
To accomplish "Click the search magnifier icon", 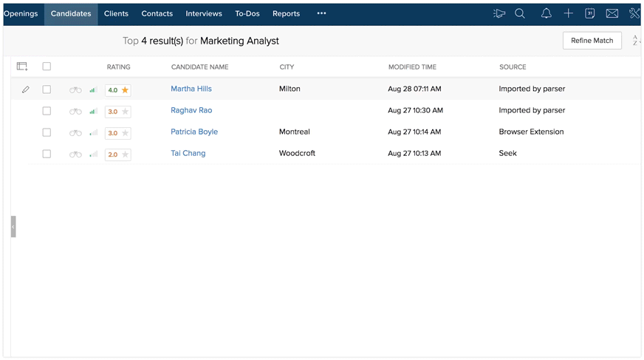I will pyautogui.click(x=520, y=13).
